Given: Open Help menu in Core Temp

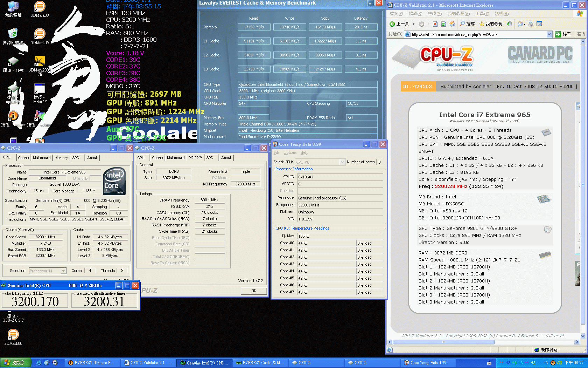Looking at the screenshot, I should click(304, 152).
